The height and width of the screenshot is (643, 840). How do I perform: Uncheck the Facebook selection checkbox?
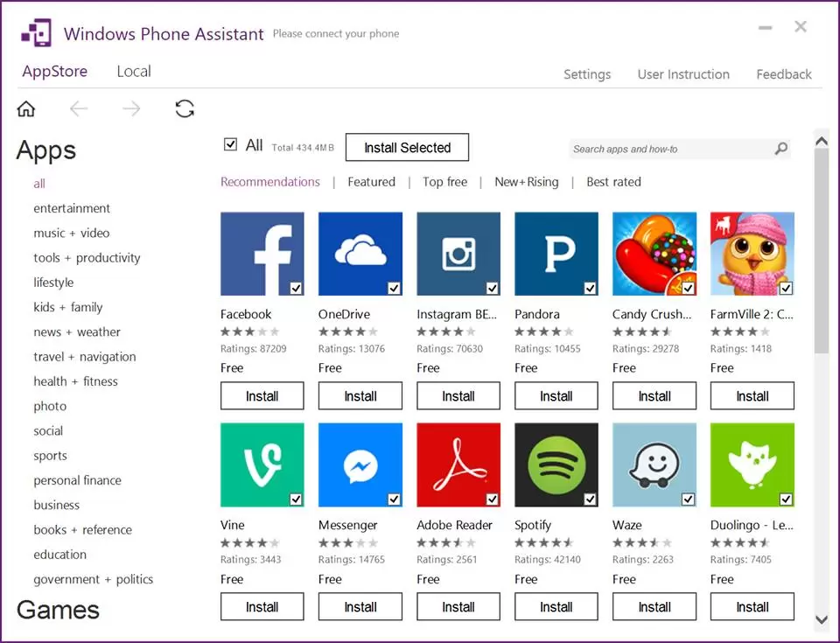(296, 289)
